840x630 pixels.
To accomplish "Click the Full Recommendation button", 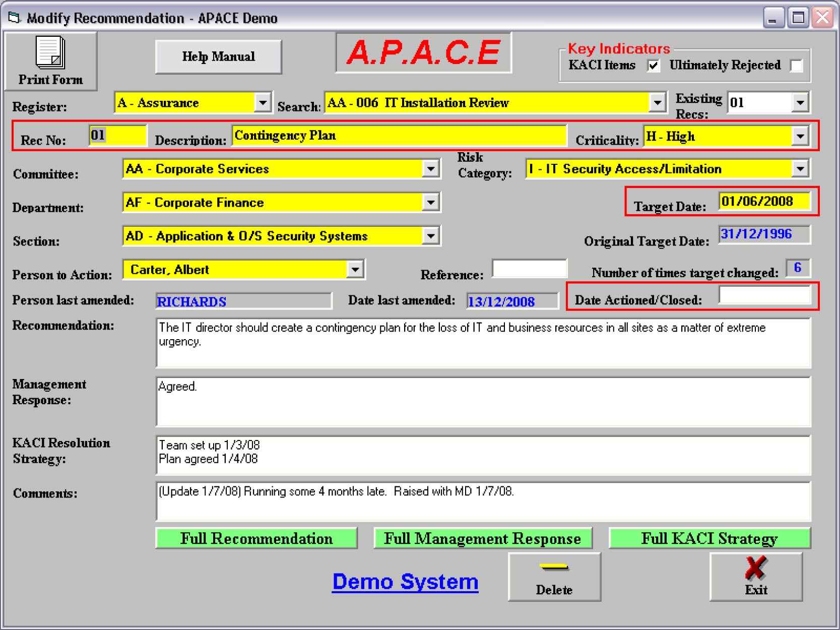I will point(256,538).
